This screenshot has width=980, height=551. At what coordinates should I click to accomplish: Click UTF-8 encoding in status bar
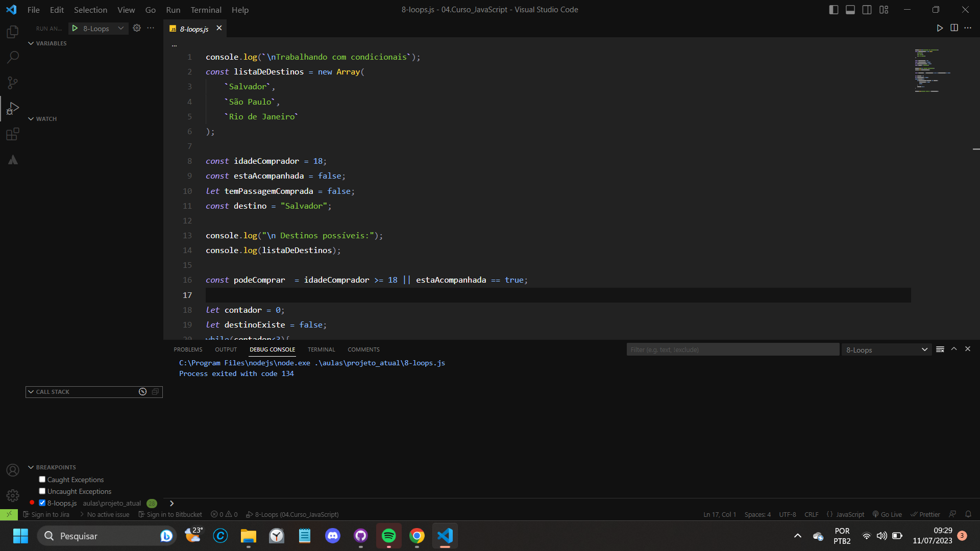click(x=788, y=514)
